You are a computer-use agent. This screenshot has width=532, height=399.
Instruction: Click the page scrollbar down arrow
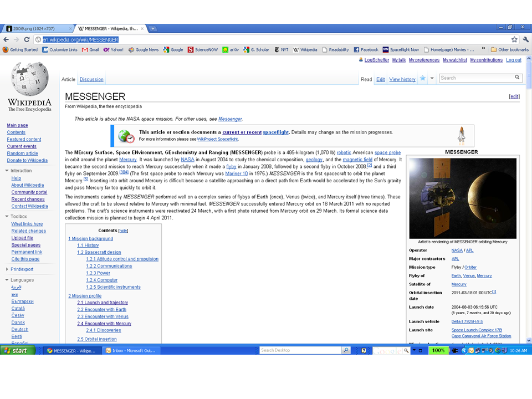point(529,340)
